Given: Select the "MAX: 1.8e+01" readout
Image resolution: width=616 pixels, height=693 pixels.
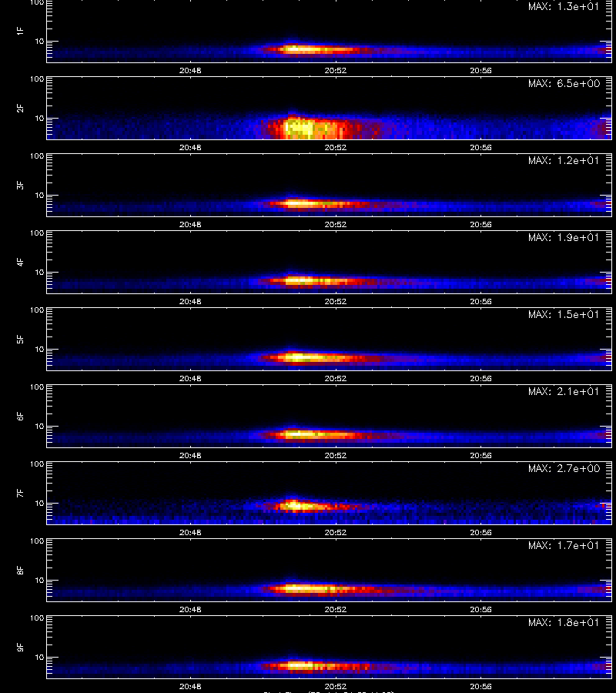Looking at the screenshot, I should (x=564, y=622).
